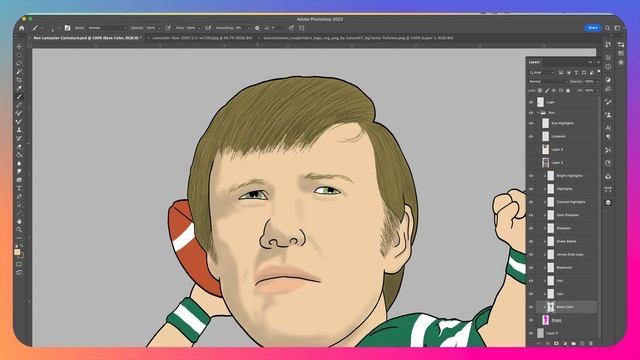Open the brush Mode dropdown in options bar
Image resolution: width=640 pixels, height=360 pixels.
(107, 28)
